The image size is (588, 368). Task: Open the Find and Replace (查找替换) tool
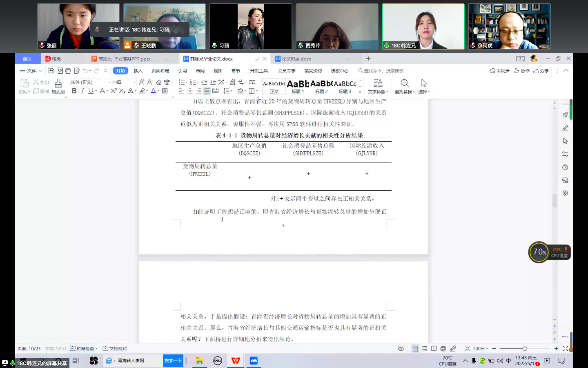(x=404, y=86)
